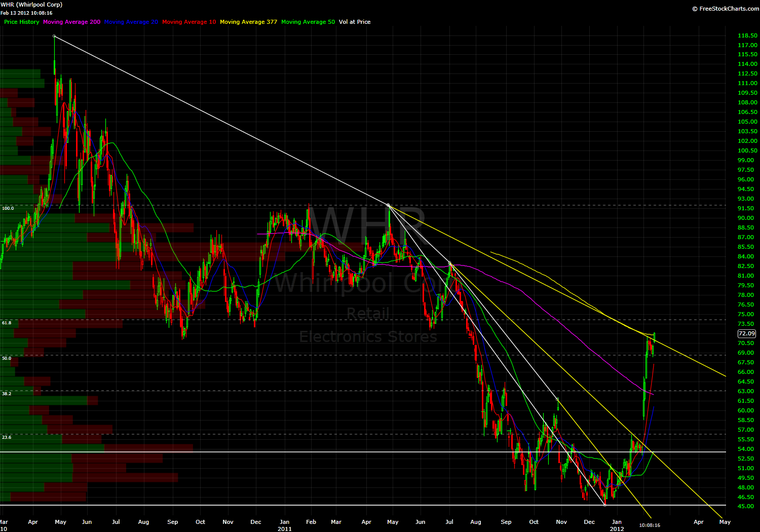
Task: Click the Fibonacci 61.8 level label
Action: 7,323
